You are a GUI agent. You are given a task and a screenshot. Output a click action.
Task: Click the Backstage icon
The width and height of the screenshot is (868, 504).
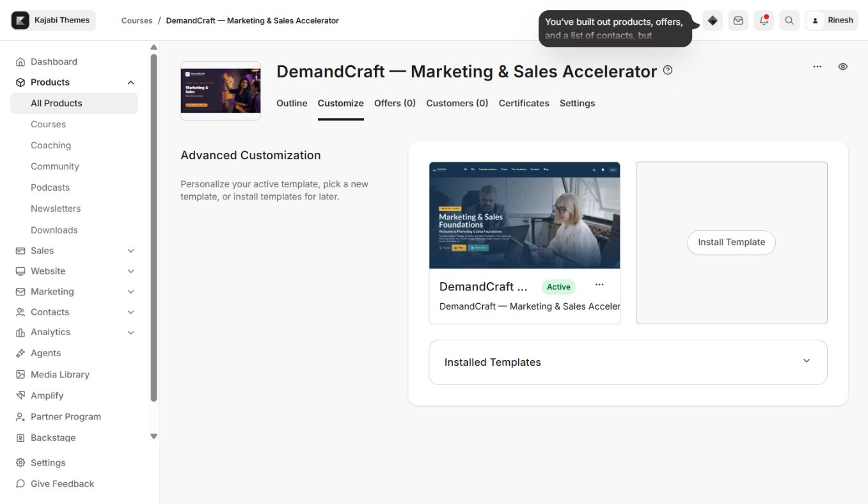(20, 438)
